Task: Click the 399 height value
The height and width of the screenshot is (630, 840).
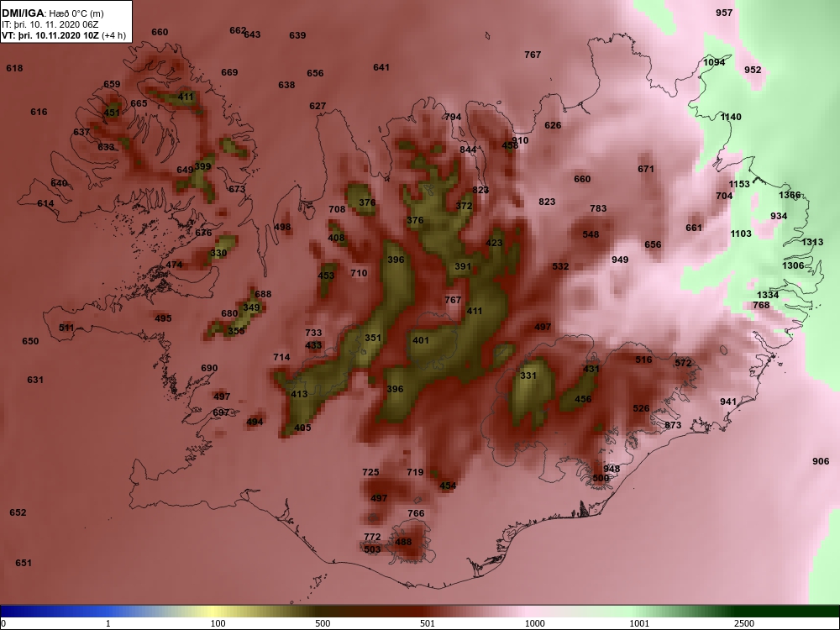Action: click(202, 166)
